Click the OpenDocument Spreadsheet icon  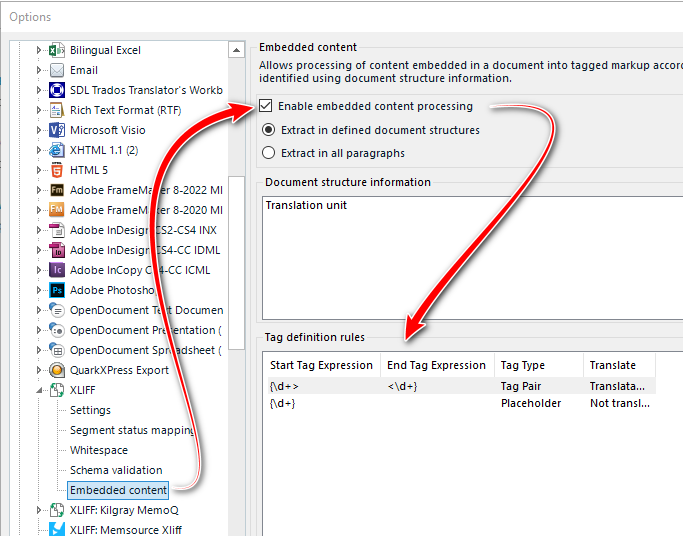coord(57,350)
